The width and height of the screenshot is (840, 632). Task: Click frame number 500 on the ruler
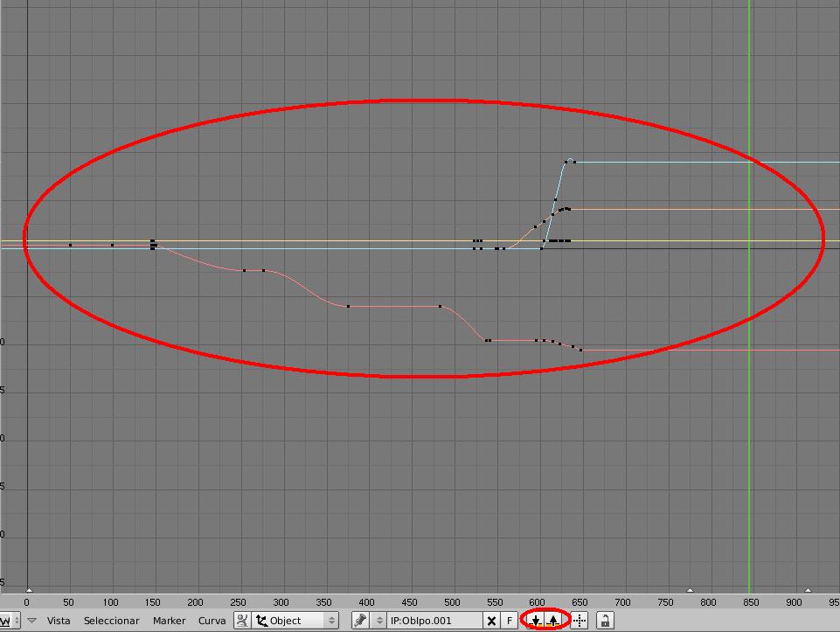click(452, 602)
